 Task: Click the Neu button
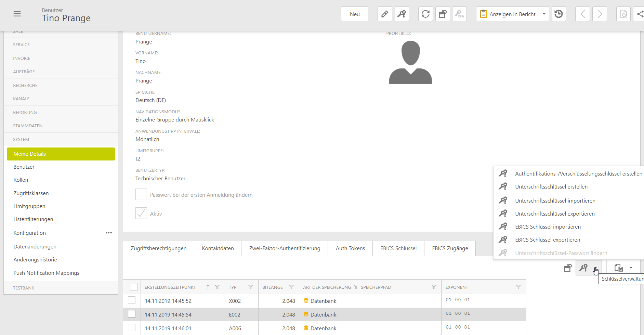coord(355,14)
